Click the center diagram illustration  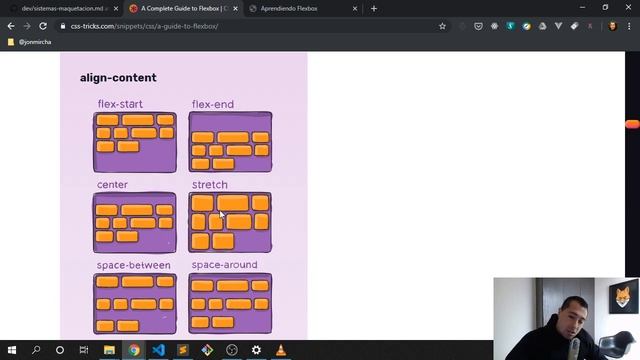pos(135,222)
